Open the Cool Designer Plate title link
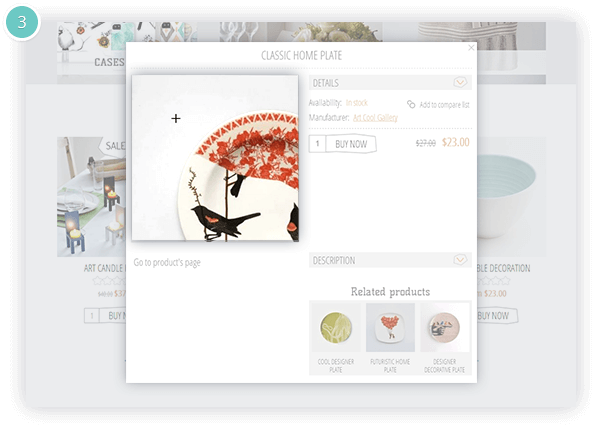600x429 pixels. pos(336,366)
